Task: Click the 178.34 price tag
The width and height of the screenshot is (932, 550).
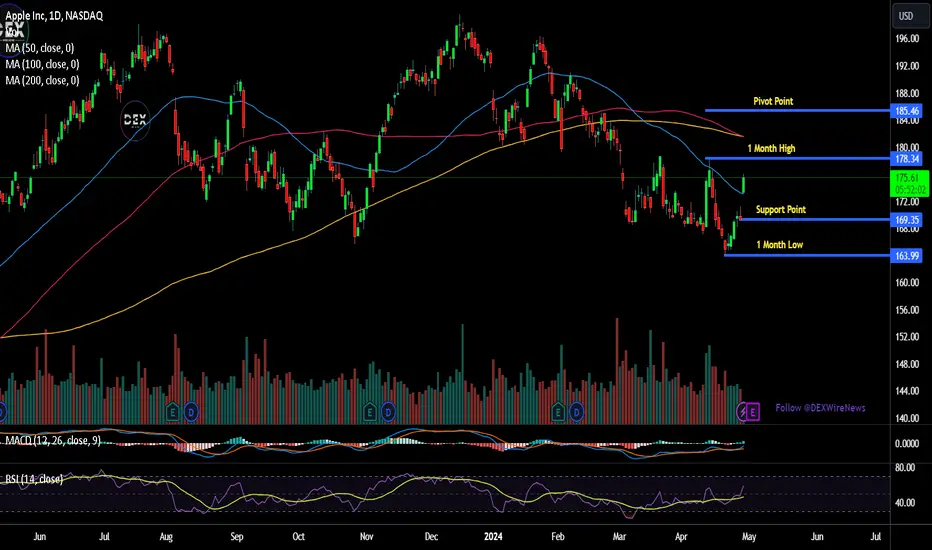Action: [907, 159]
